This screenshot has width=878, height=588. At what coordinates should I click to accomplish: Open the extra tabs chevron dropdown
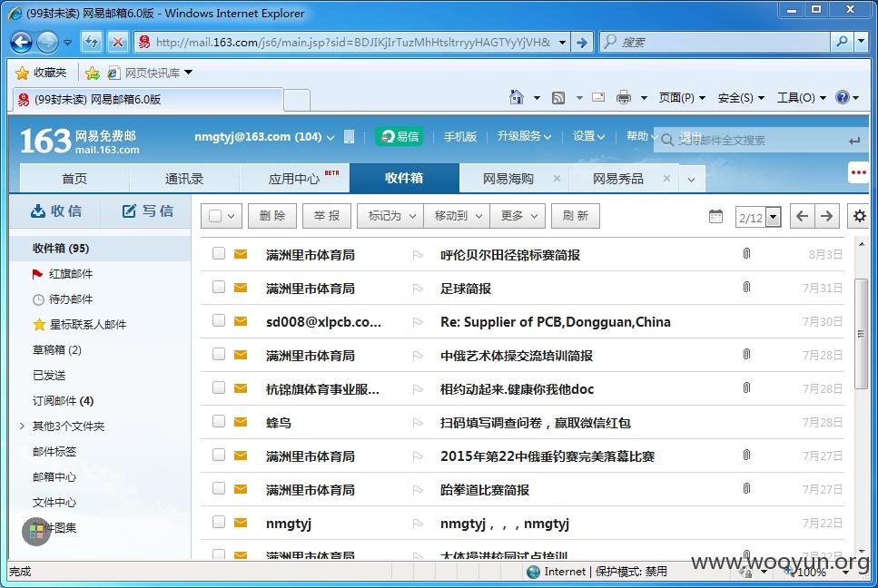click(692, 180)
